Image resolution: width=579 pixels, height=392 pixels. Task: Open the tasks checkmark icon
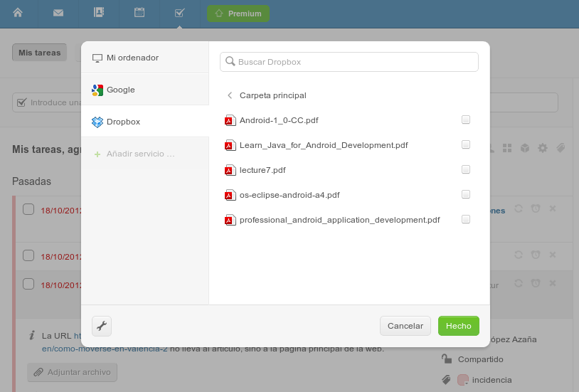pyautogui.click(x=179, y=13)
